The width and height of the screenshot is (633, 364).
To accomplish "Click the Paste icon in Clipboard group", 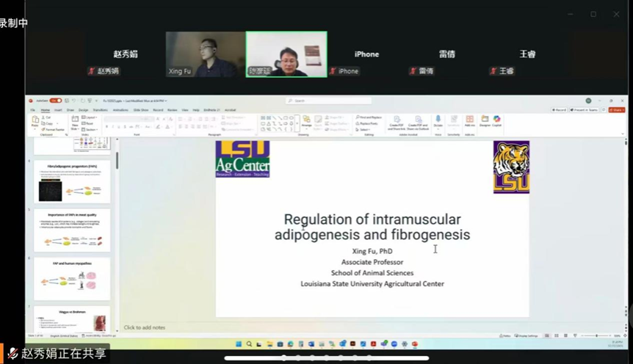I will point(35,121).
